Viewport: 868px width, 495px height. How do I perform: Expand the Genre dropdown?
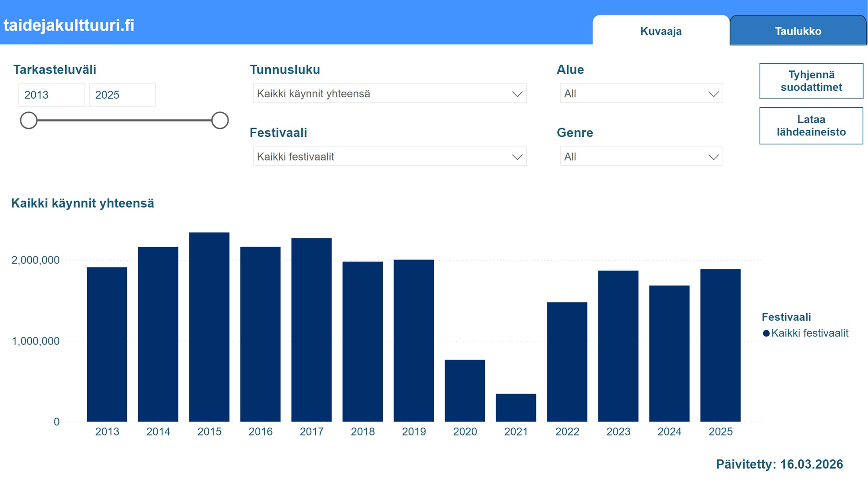[x=641, y=157]
